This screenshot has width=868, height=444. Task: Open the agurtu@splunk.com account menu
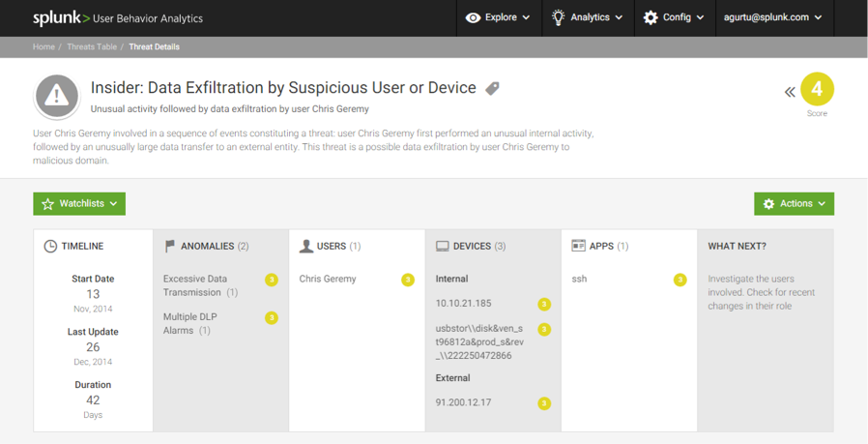(x=773, y=17)
